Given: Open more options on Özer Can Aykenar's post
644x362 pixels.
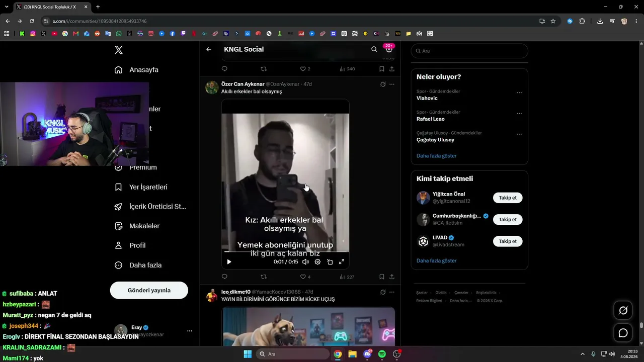Looking at the screenshot, I should [392, 84].
